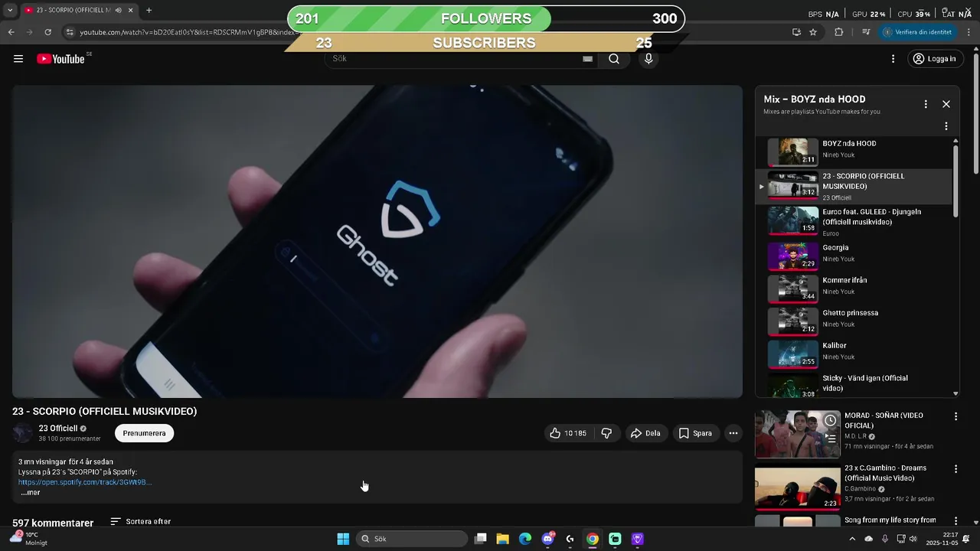980x551 pixels.
Task: Like the video with thumbs up
Action: coord(567,433)
